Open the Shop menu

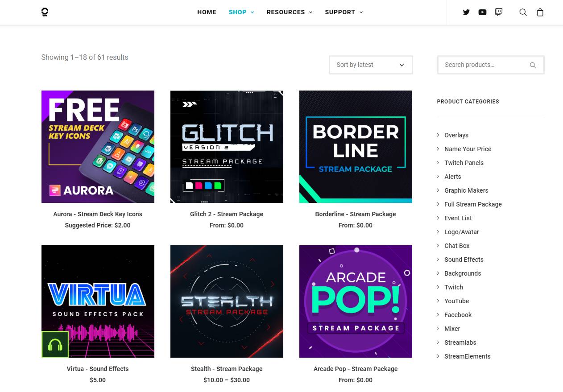(238, 12)
